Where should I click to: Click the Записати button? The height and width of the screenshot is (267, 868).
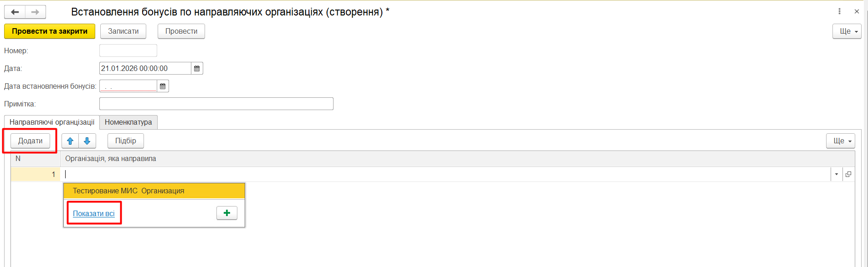pyautogui.click(x=123, y=31)
